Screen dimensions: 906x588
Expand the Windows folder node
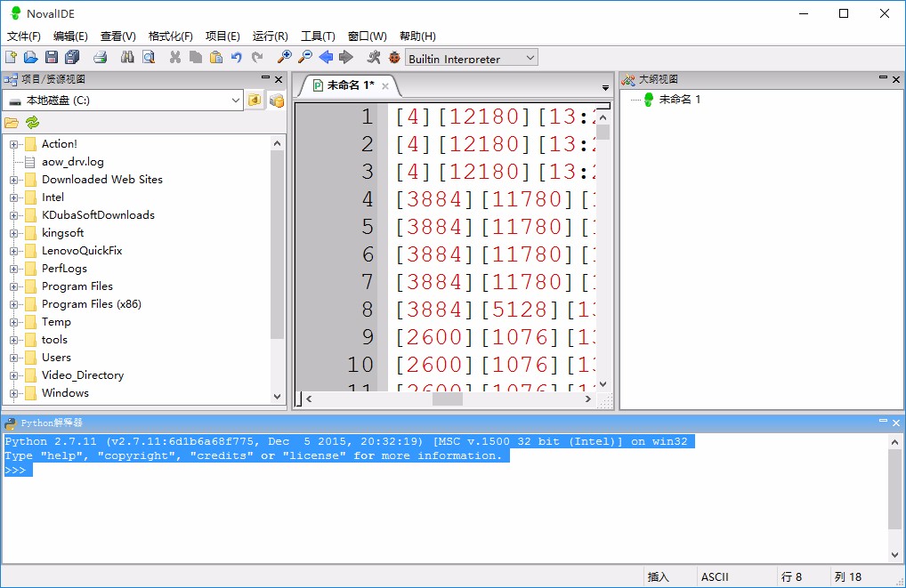13,393
